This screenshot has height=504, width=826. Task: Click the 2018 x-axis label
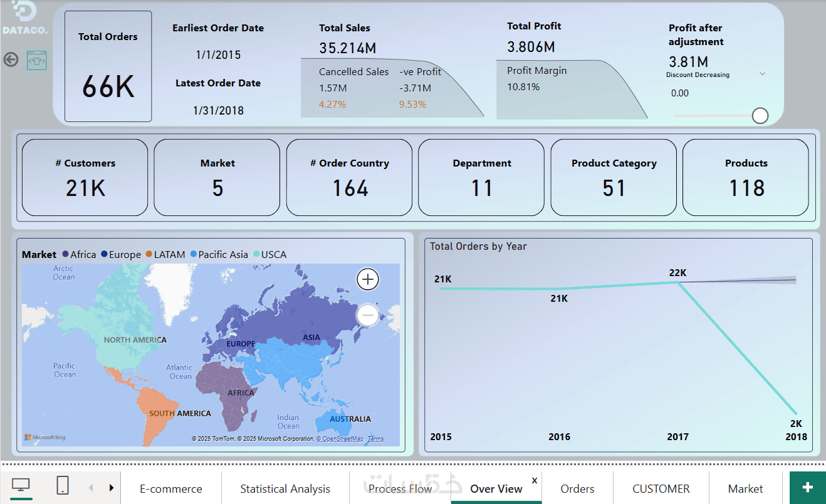coord(796,437)
